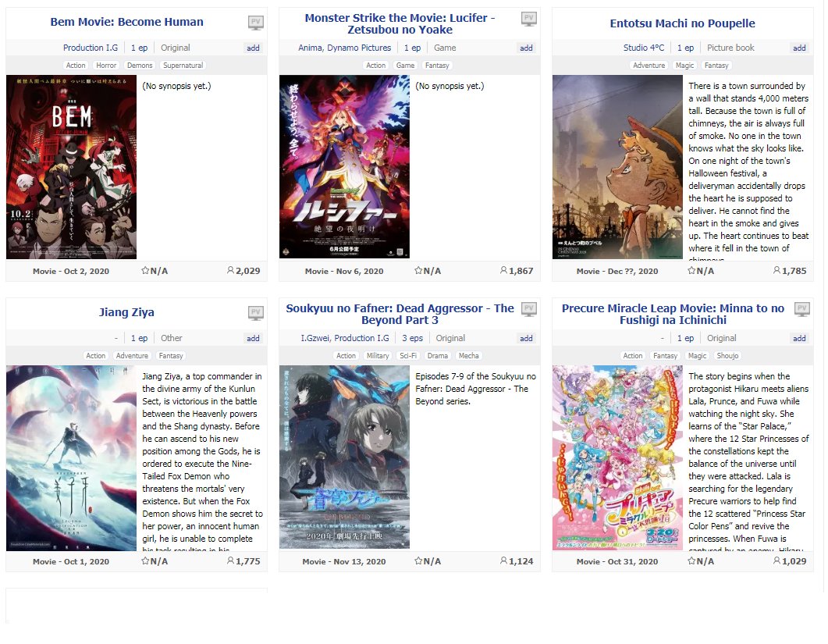
Task: Open PV icon for Precure Miracle Leap Movie
Action: pyautogui.click(x=801, y=310)
